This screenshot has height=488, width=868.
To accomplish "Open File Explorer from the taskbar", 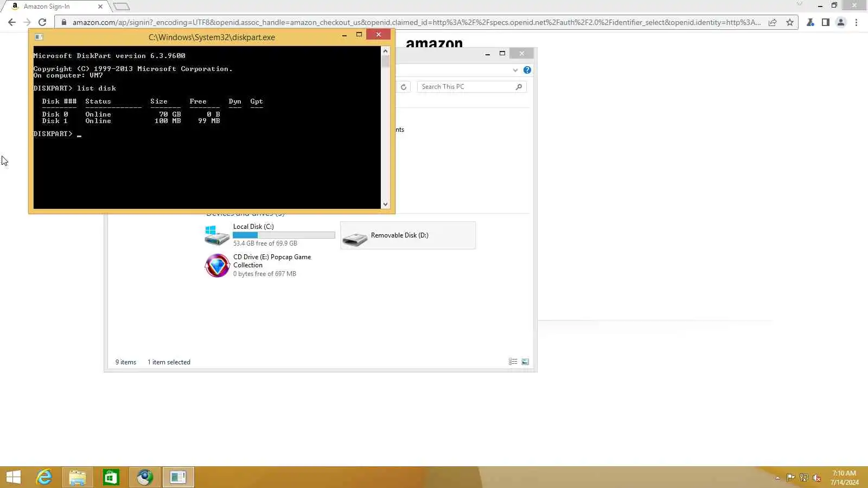I will (78, 477).
